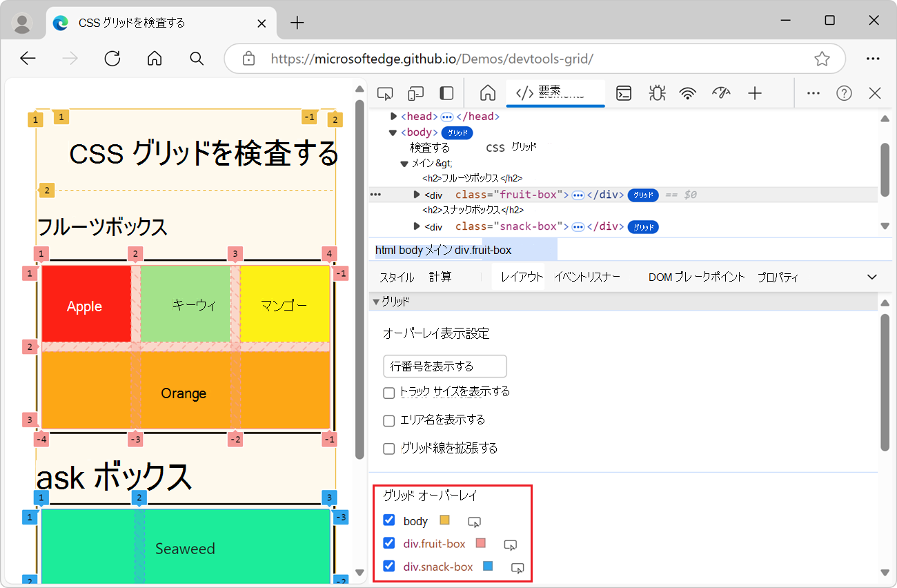Open the 行番号を表示する dropdown
The width and height of the screenshot is (897, 588).
click(444, 366)
